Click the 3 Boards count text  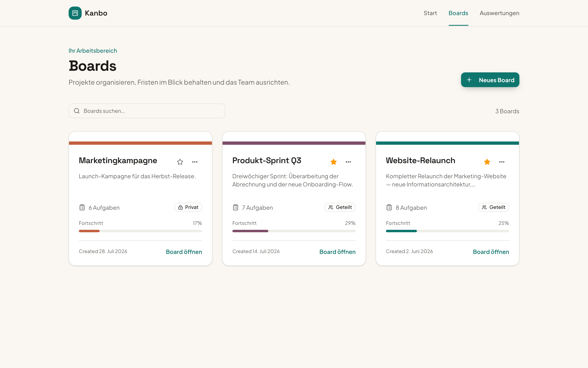(x=507, y=111)
